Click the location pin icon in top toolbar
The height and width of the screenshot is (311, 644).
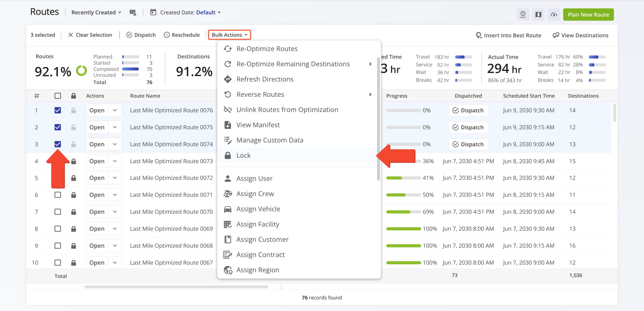pos(523,14)
